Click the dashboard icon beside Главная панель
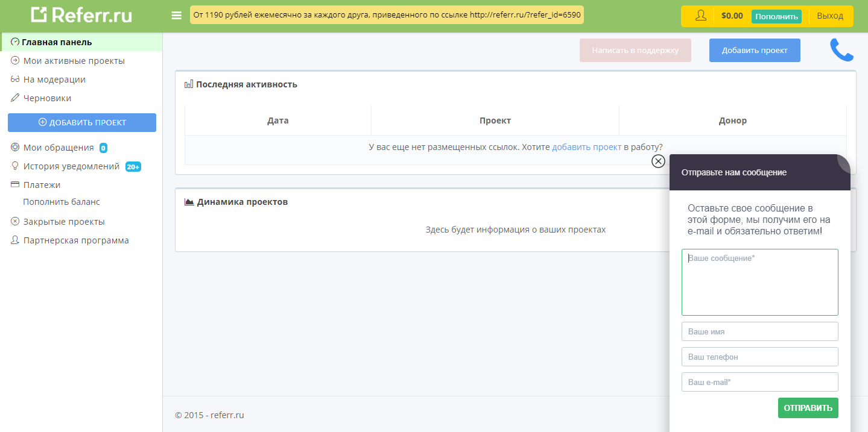This screenshot has width=868, height=432. point(15,42)
